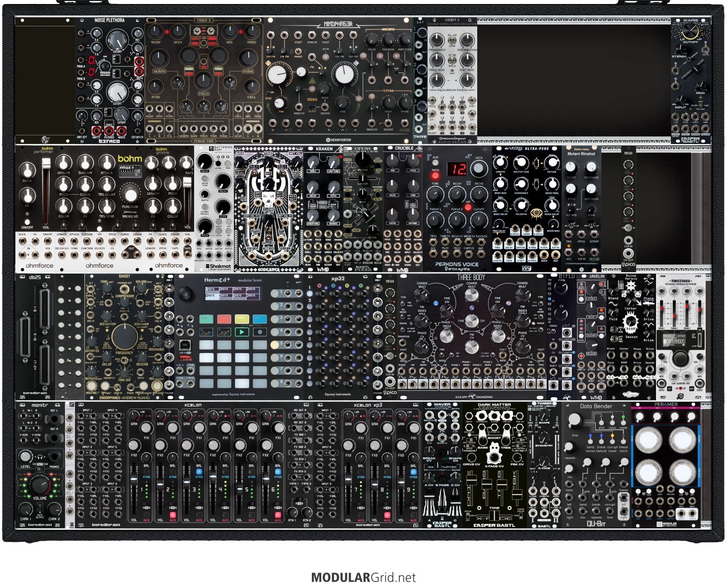Select the Three Body oscillator module

tap(471, 336)
